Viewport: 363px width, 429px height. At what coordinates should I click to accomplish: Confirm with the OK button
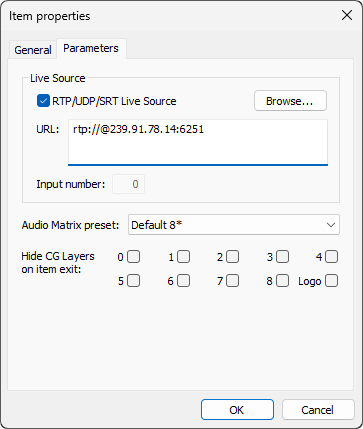click(237, 410)
